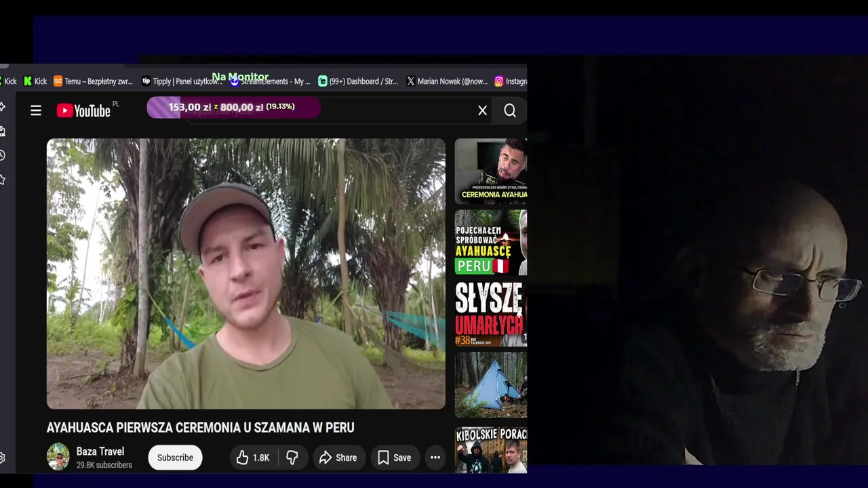Click the browser sidebar history clock icon

(3, 155)
